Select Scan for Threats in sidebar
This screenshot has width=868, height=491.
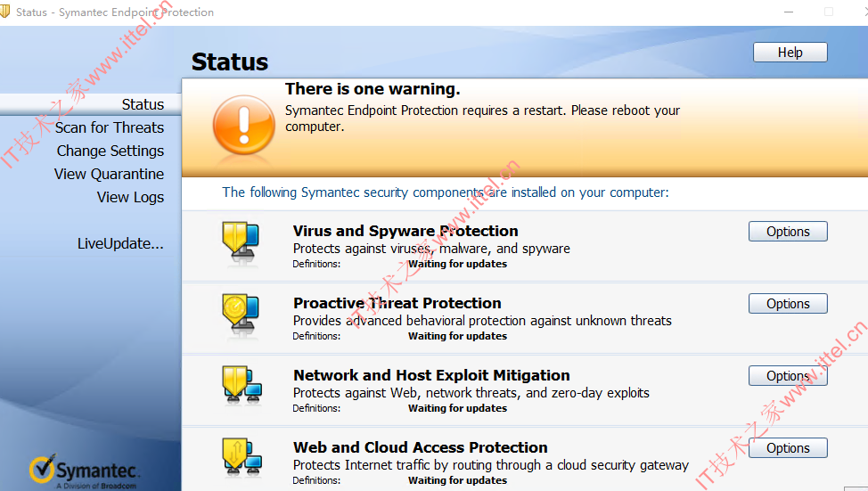[x=110, y=127]
